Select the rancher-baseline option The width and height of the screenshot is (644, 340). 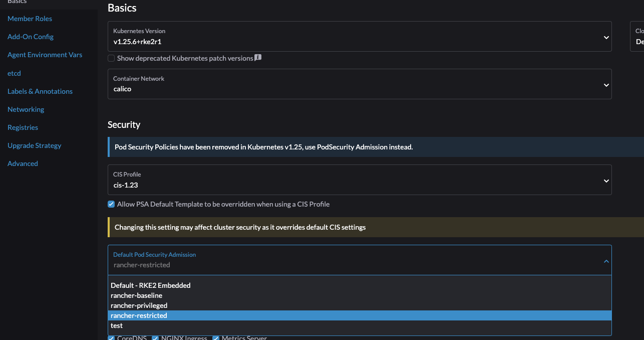click(x=136, y=295)
